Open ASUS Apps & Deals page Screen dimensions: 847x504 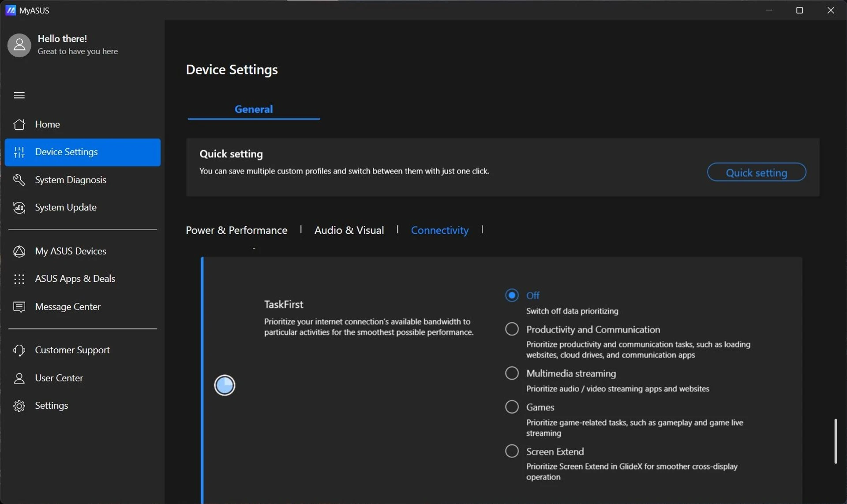(82, 279)
